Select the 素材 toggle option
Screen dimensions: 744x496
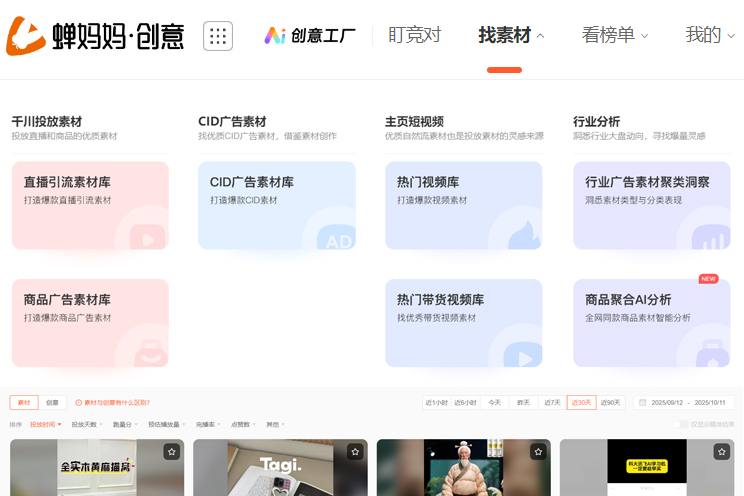25,403
